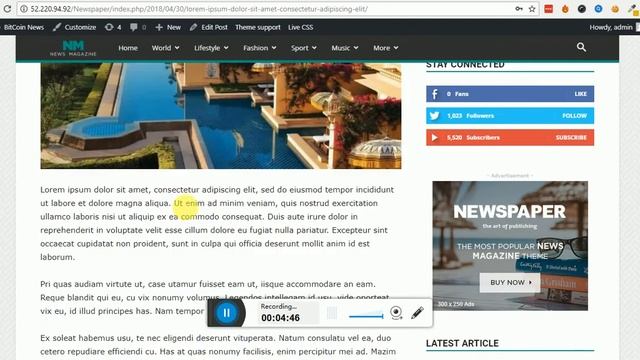Click the updates icon showing 4
The width and height of the screenshot is (640, 360).
pos(113,27)
